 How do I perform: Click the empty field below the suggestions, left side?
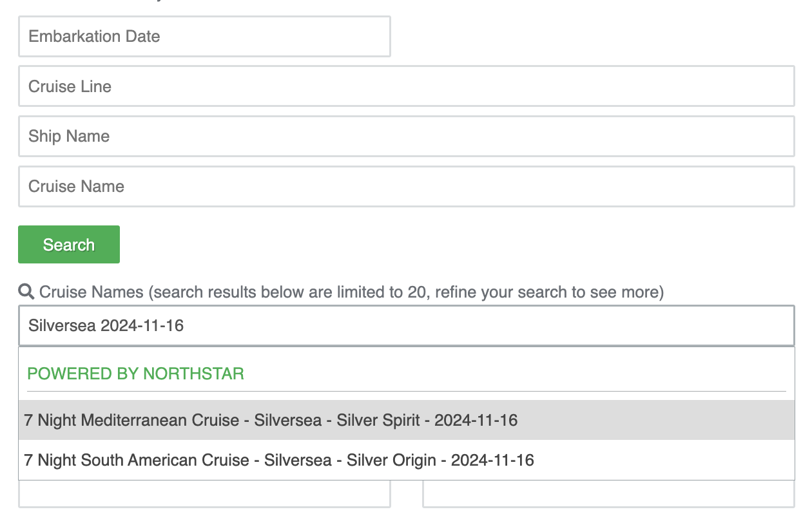pos(204,495)
